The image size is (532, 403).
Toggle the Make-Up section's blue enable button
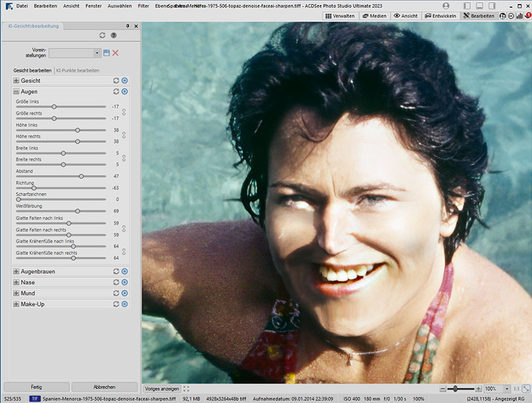(124, 304)
